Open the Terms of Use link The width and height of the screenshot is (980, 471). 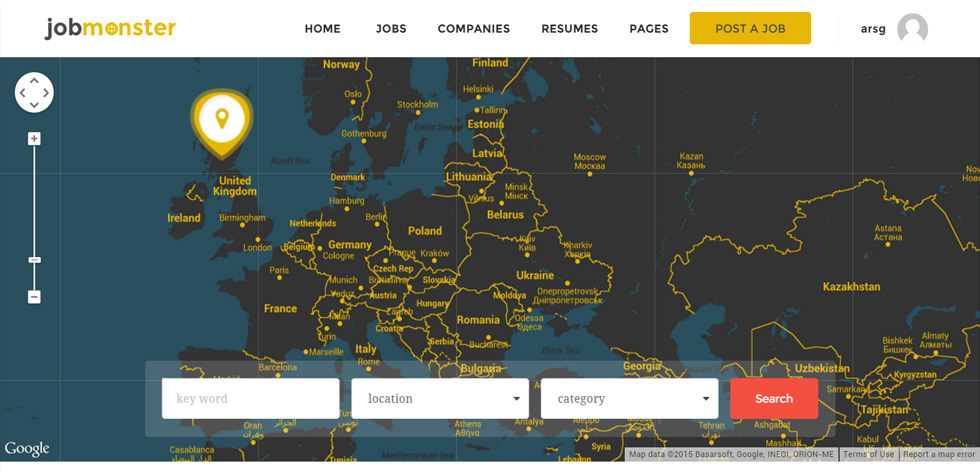coord(869,454)
